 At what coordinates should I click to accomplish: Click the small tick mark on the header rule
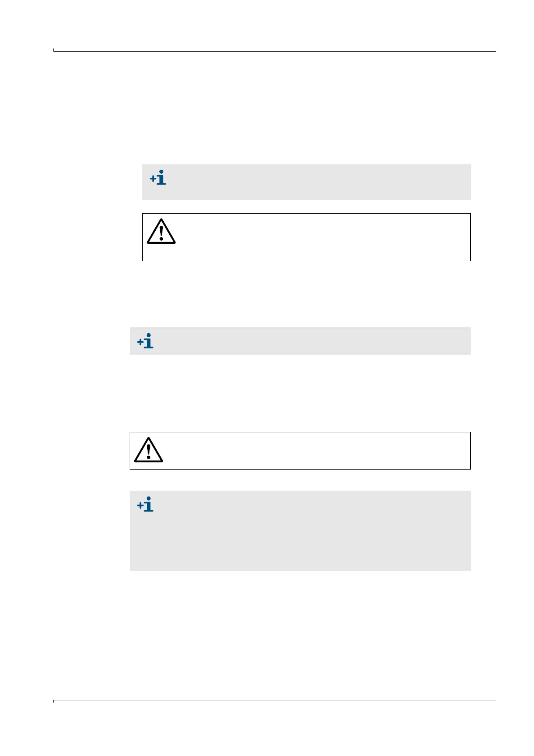click(x=54, y=50)
